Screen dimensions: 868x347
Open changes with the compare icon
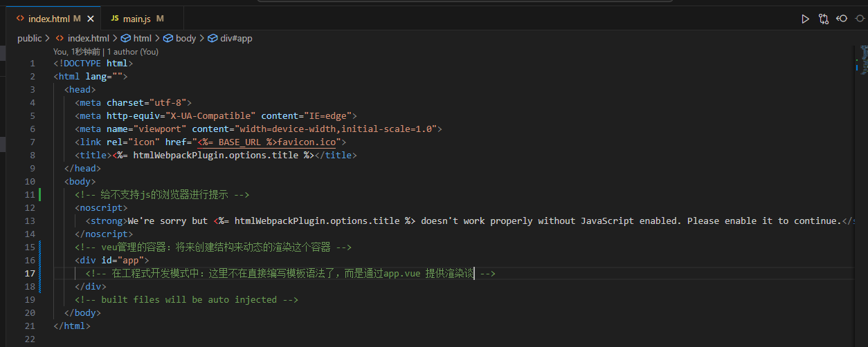(x=824, y=19)
